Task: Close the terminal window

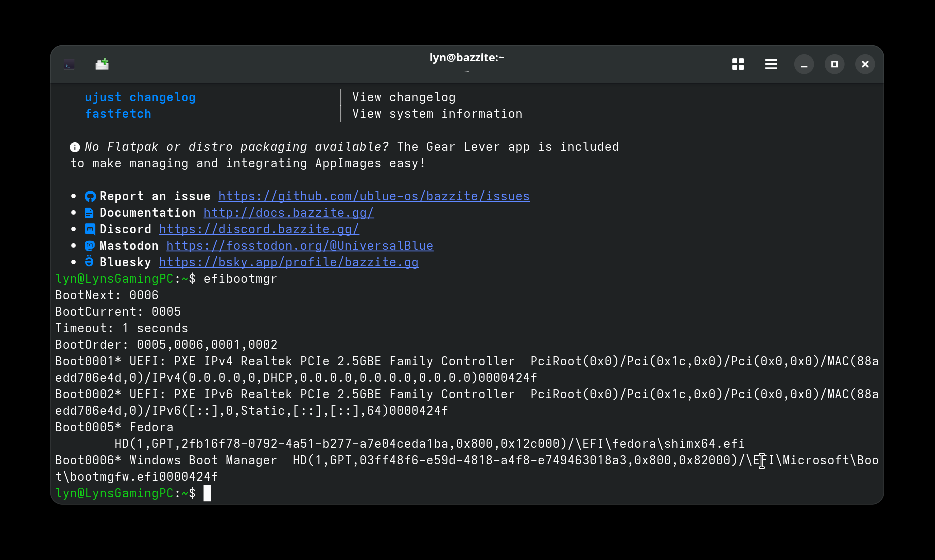Action: pos(865,64)
